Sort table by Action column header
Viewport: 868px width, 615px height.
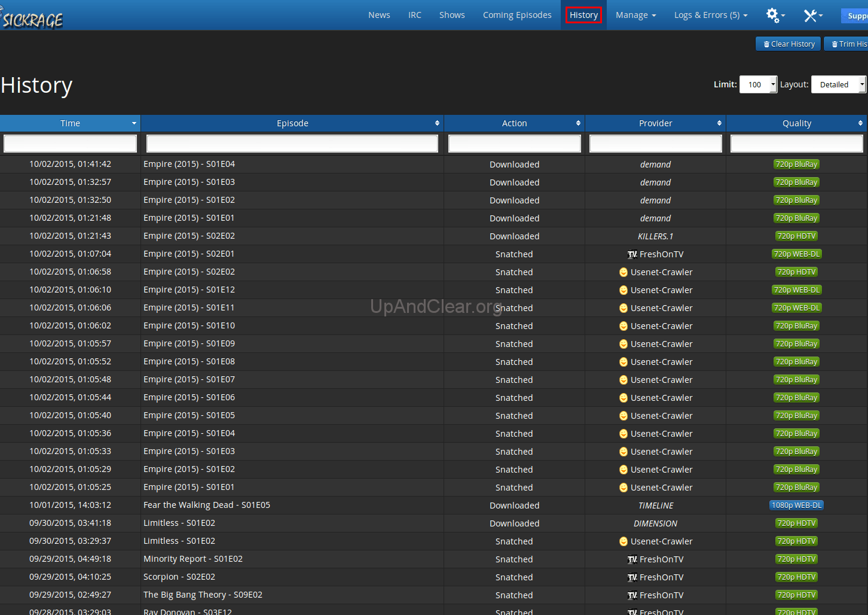point(515,123)
